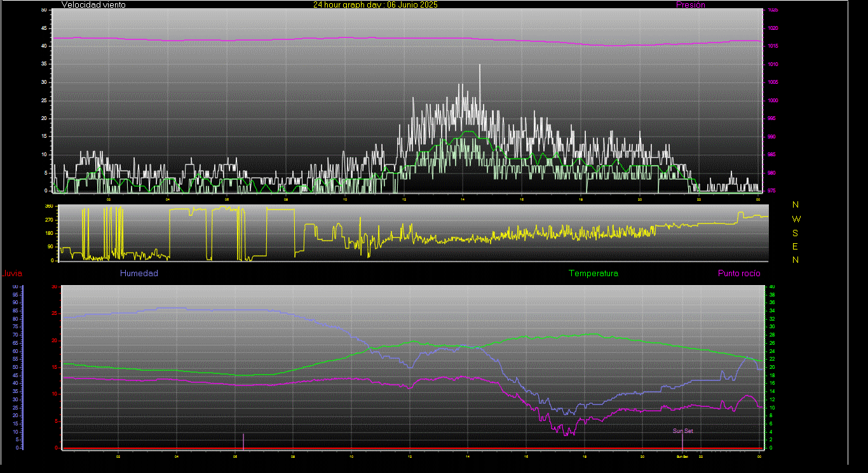Click the '22' green temperature axis value
The width and height of the screenshot is (868, 473).
click(772, 359)
